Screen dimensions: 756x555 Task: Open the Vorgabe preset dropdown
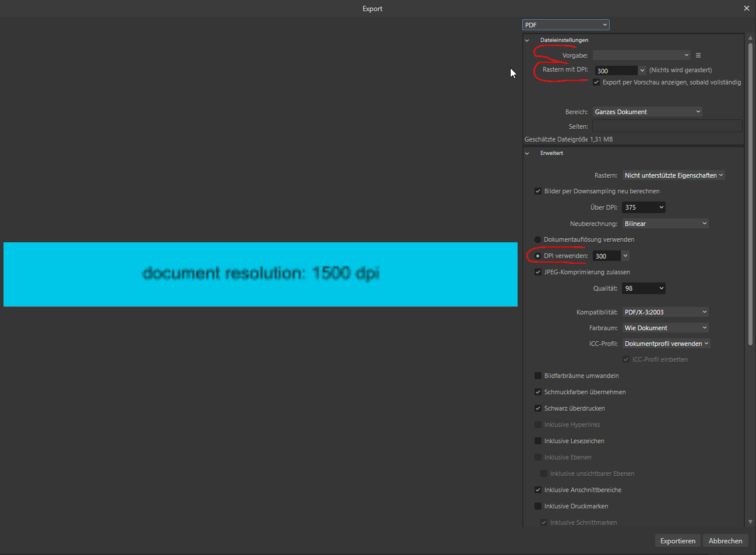[641, 55]
